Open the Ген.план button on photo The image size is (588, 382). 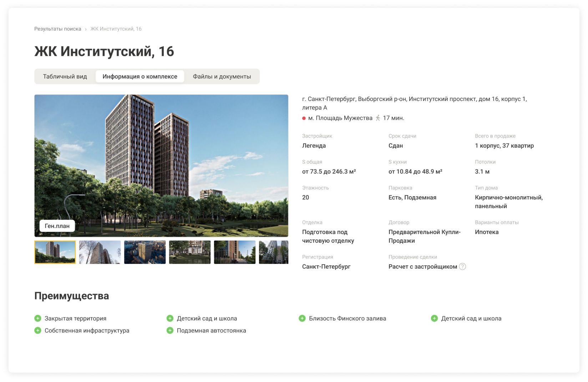(x=57, y=226)
